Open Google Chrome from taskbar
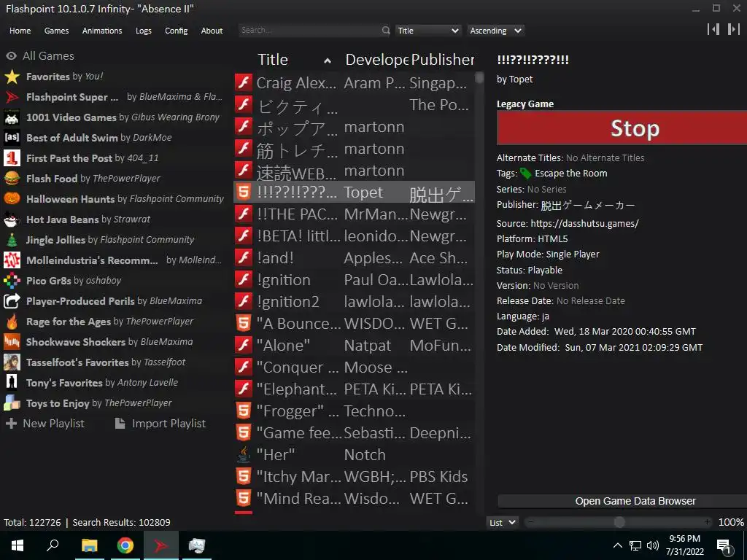This screenshot has height=560, width=747. [125, 545]
